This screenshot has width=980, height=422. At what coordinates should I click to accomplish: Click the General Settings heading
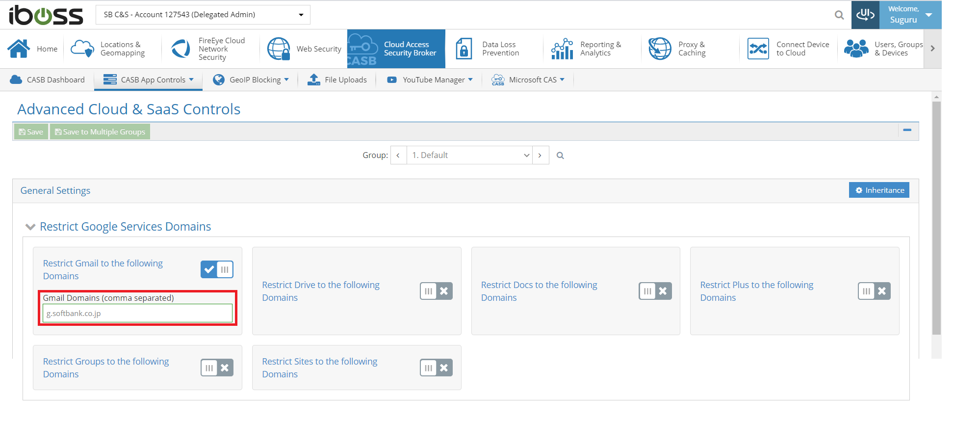pos(55,190)
